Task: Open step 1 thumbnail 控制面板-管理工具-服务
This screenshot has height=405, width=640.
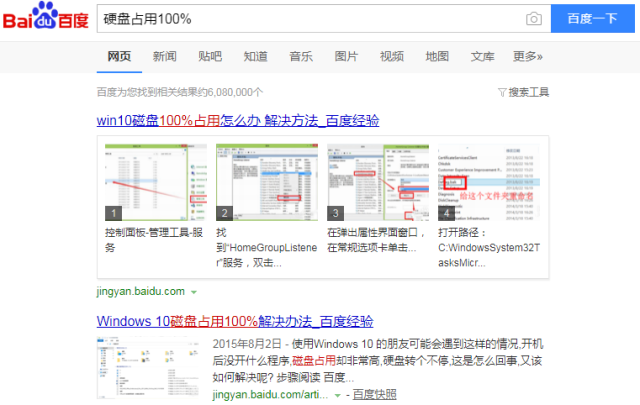Action: (x=156, y=182)
